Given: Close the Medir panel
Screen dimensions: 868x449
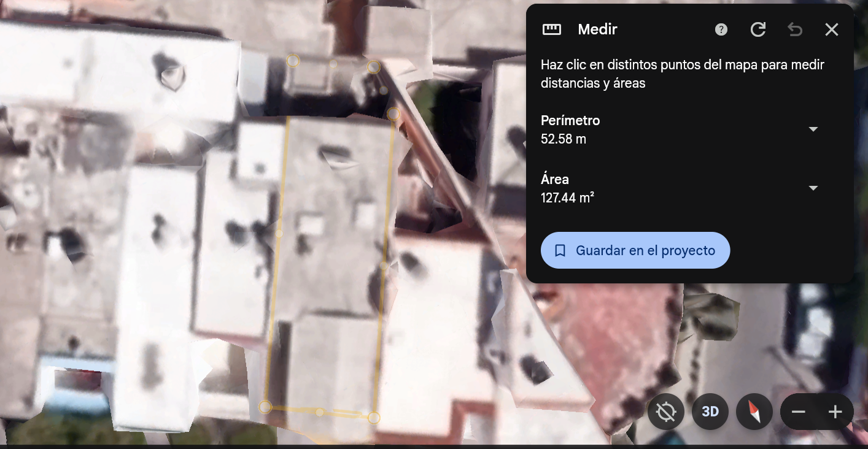Looking at the screenshot, I should (x=832, y=29).
